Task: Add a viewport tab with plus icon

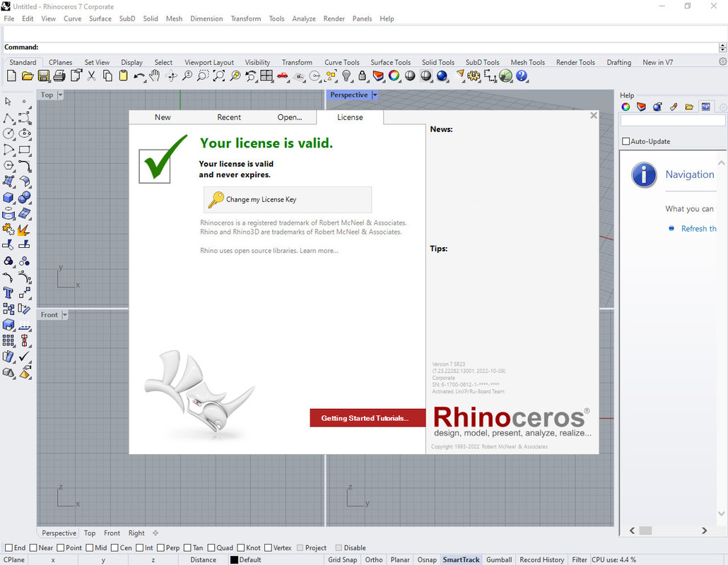Action: click(x=155, y=533)
